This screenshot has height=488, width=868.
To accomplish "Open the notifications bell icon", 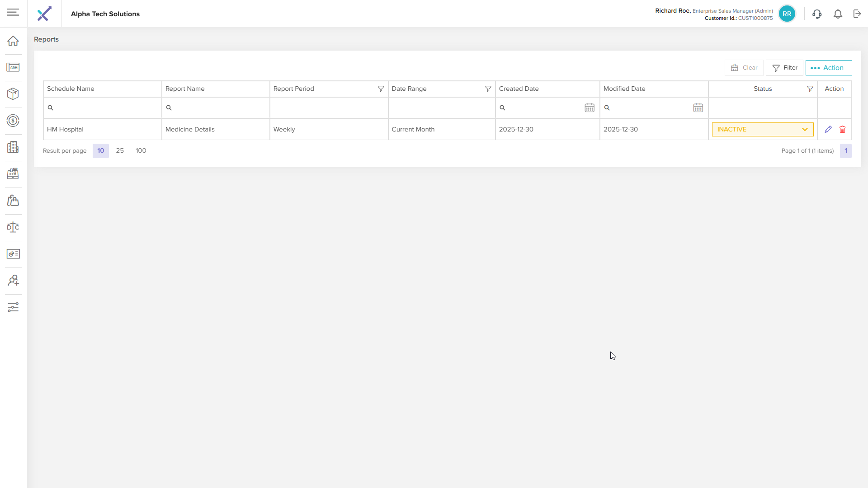I will point(838,14).
